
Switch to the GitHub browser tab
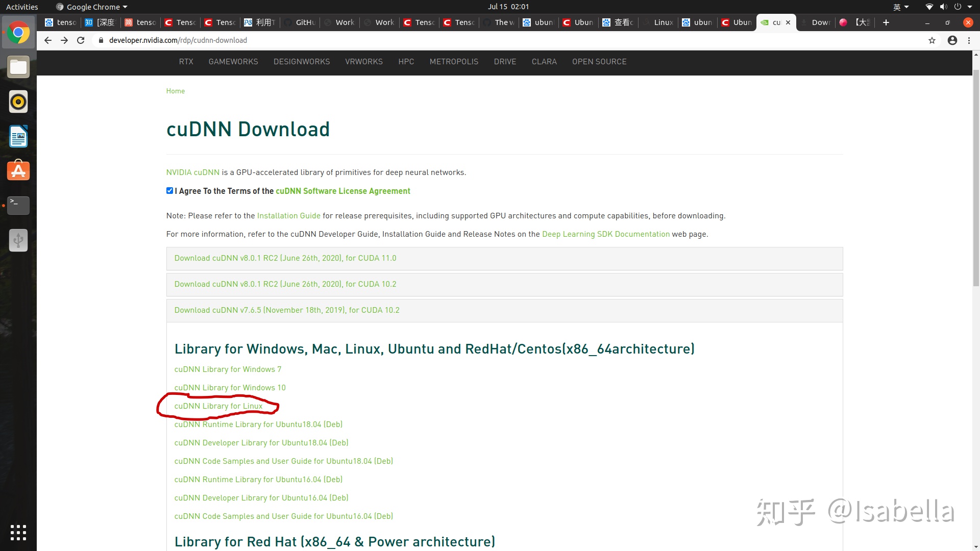click(301, 22)
